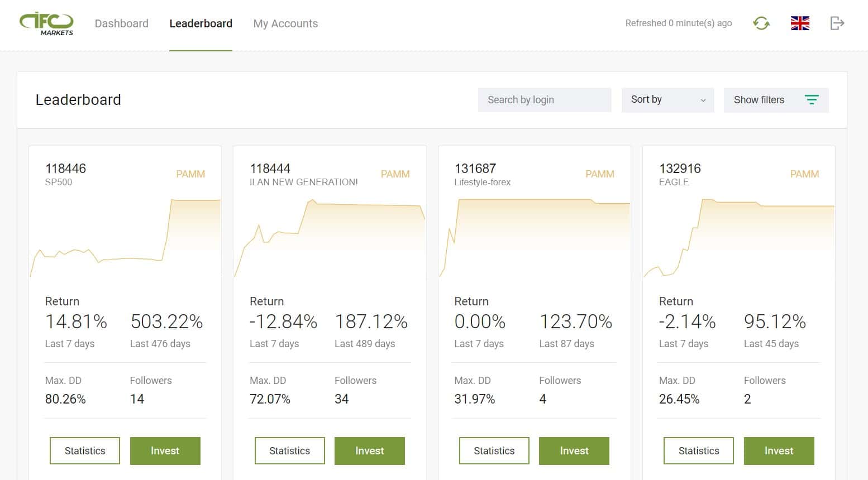Click the Sort by chevron arrow
The height and width of the screenshot is (480, 868).
[703, 100]
